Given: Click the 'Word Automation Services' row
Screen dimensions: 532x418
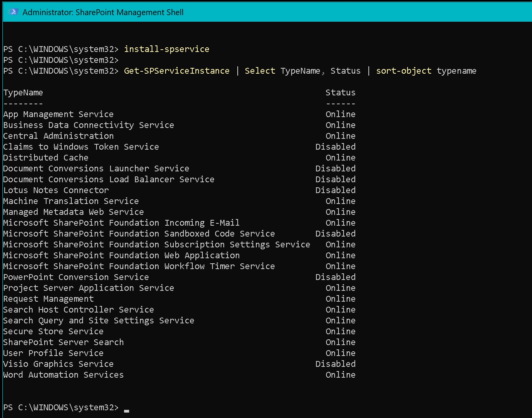Looking at the screenshot, I should pos(180,375).
